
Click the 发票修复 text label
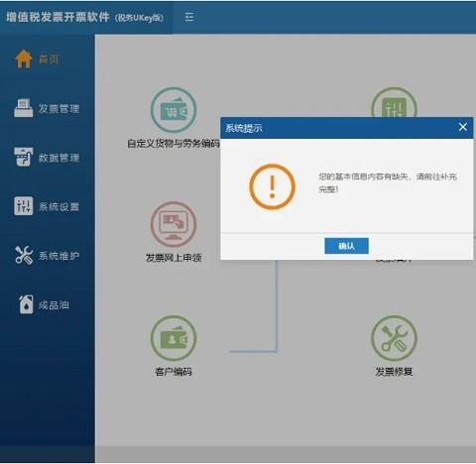click(394, 372)
